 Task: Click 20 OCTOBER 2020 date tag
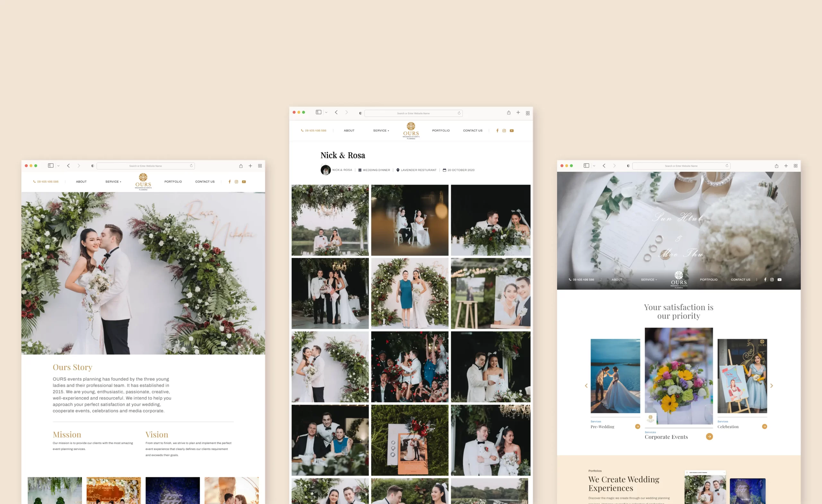pyautogui.click(x=459, y=170)
